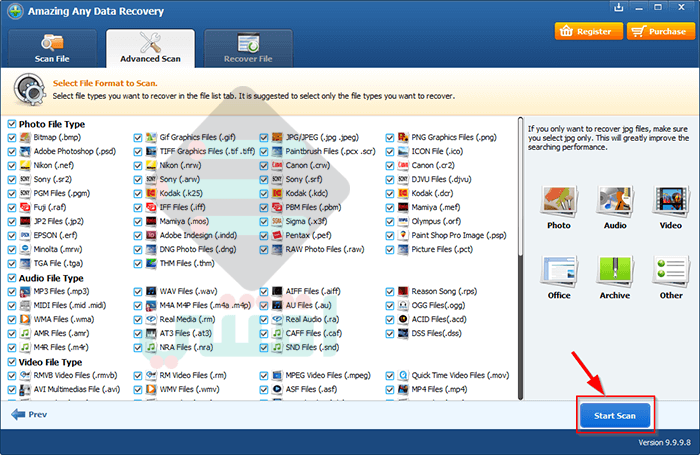Select the Photo category icon
Viewport: 700px width, 455px height.
(x=559, y=200)
